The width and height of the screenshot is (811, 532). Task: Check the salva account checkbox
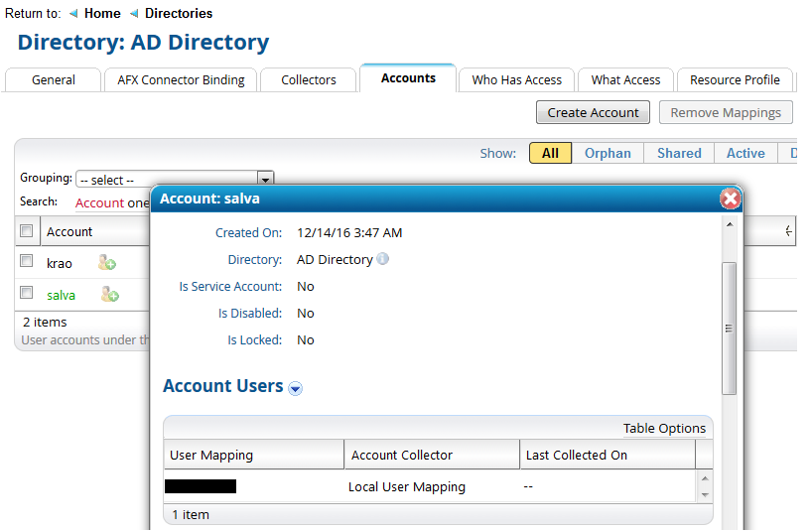(x=27, y=293)
